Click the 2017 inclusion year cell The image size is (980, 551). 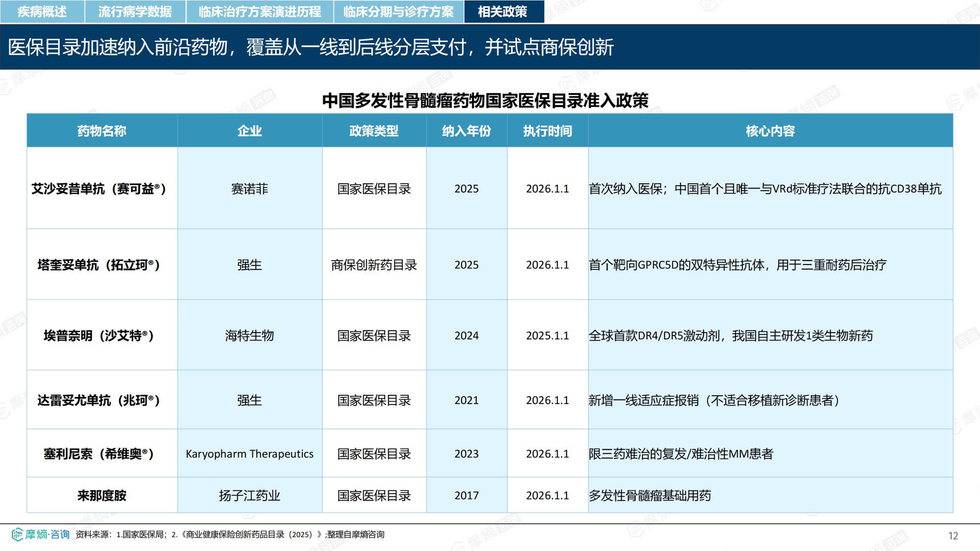(466, 496)
